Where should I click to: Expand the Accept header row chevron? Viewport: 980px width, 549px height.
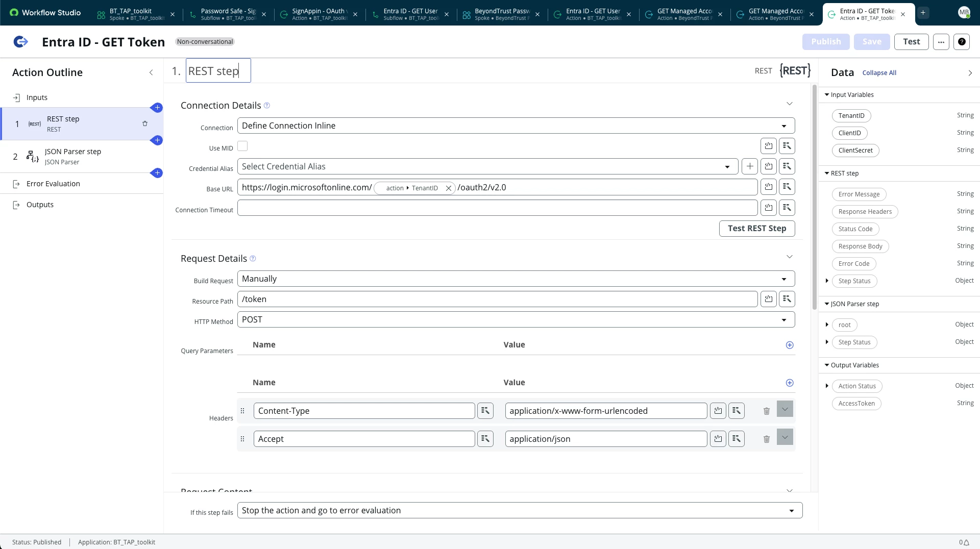pos(785,437)
